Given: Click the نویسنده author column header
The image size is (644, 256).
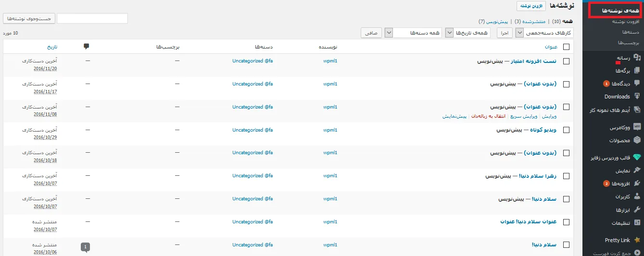Looking at the screenshot, I should coord(329,47).
